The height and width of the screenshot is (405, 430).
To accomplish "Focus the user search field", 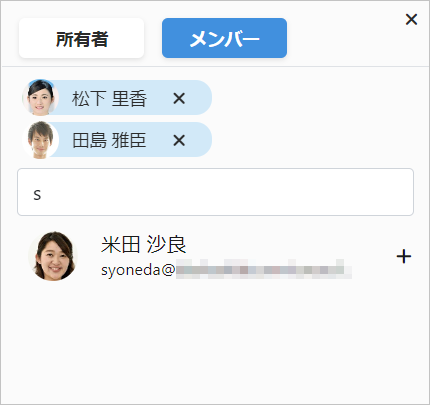I will point(215,192).
